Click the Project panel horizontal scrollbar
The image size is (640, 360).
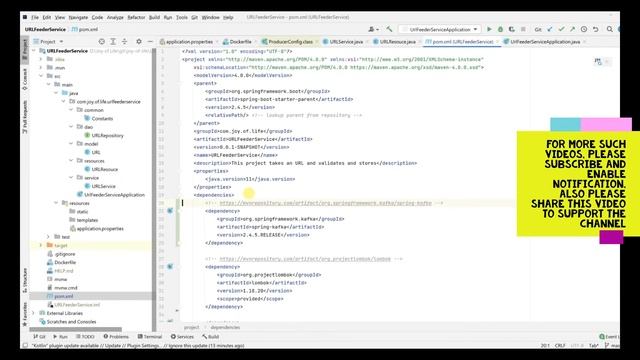click(x=76, y=329)
